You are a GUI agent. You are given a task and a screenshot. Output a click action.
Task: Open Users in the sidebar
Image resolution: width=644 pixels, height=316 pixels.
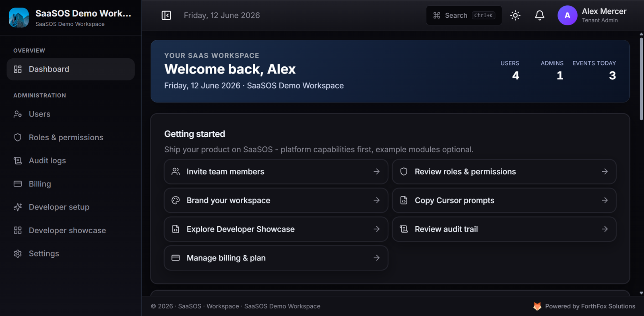(70, 114)
